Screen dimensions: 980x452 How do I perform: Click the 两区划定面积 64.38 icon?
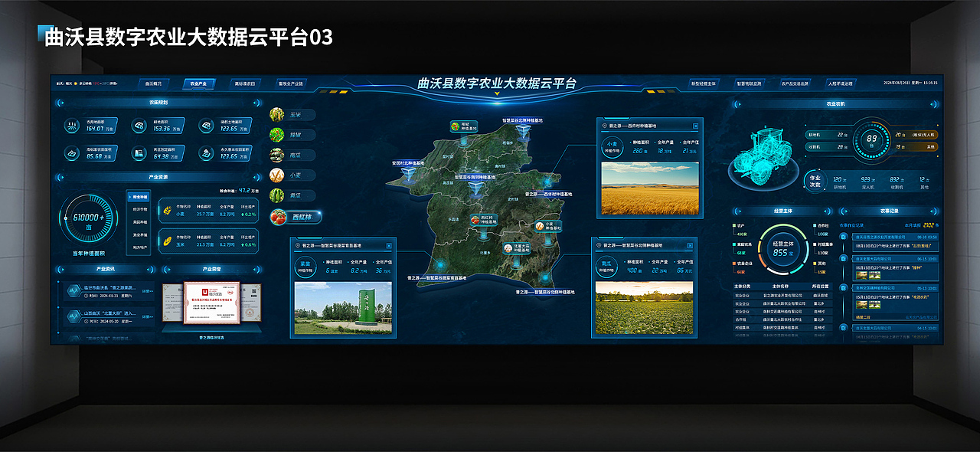[x=139, y=153]
